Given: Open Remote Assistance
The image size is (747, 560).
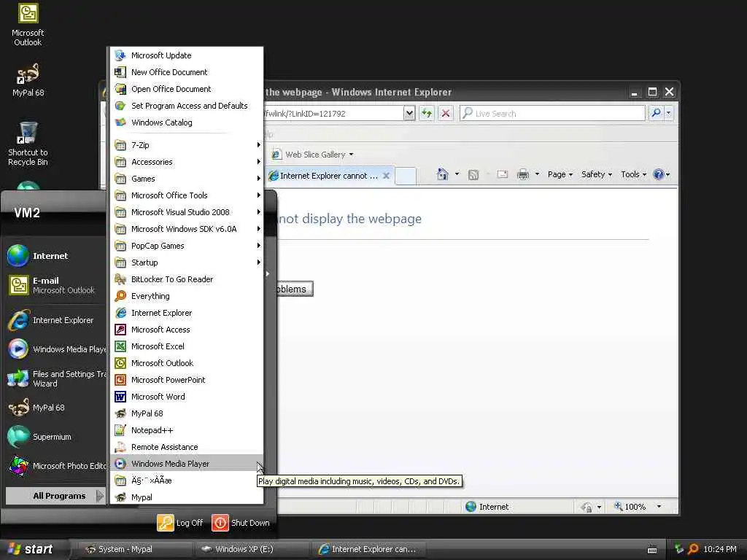Looking at the screenshot, I should (x=187, y=447).
